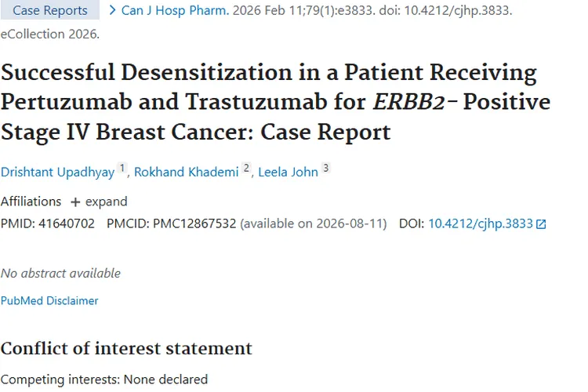Expand the Affiliations section
The image size is (588, 392).
[99, 201]
